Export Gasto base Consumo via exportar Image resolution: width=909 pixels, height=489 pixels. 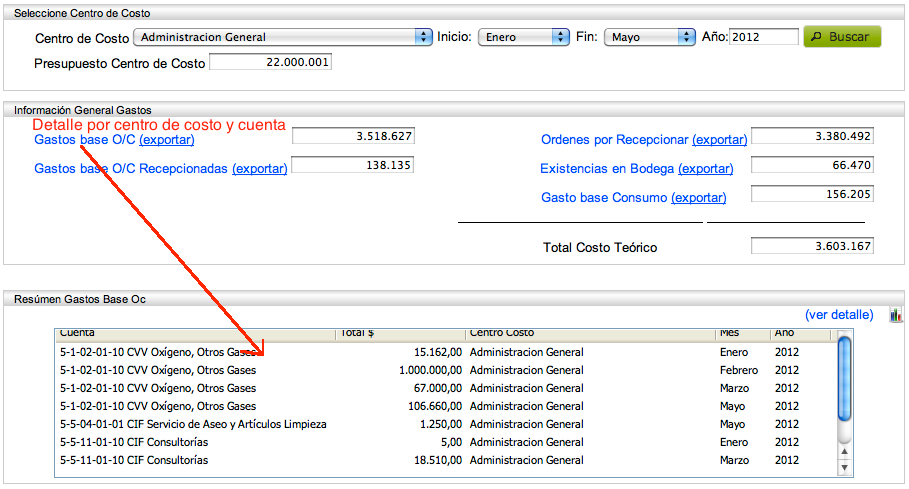tap(699, 198)
